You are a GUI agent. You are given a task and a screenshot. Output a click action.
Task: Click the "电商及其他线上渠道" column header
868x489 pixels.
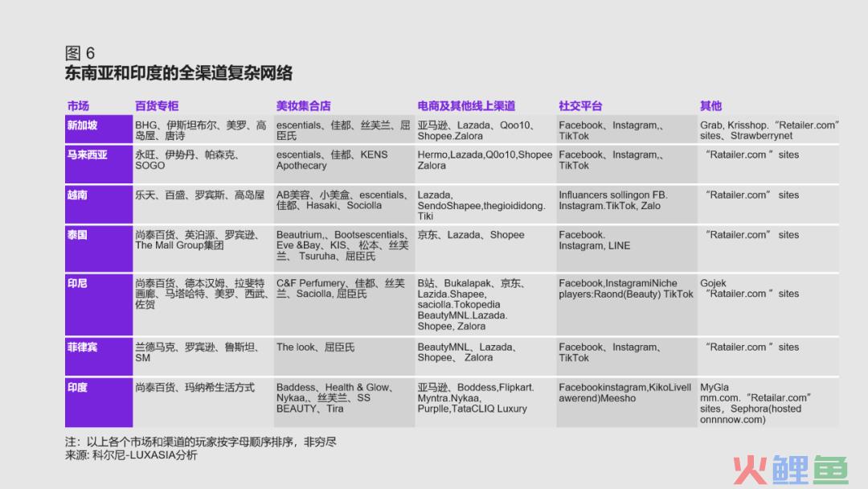(x=466, y=106)
